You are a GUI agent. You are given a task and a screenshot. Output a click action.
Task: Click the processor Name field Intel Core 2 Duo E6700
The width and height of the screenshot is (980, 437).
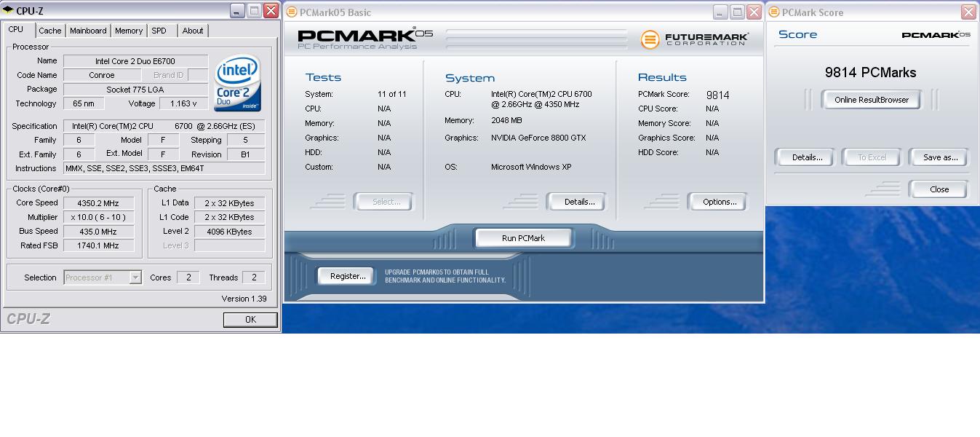(135, 61)
